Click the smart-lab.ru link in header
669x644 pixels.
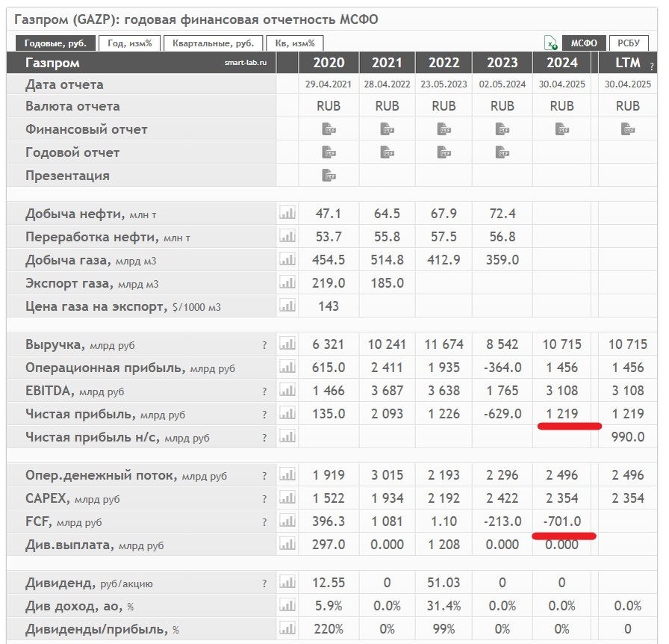pyautogui.click(x=246, y=63)
